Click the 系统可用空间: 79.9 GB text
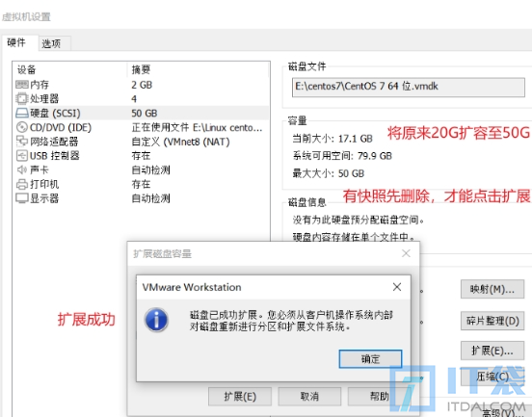The width and height of the screenshot is (532, 417). (x=342, y=156)
